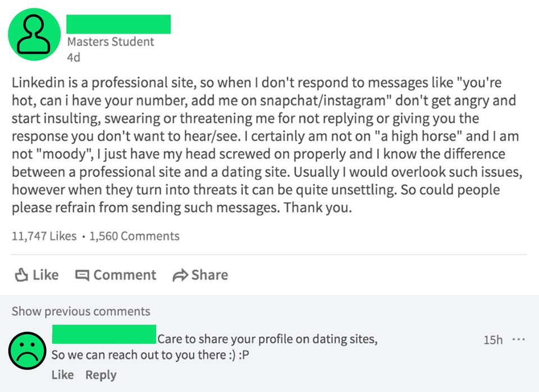Viewport: 539px width, 392px height.
Task: Open the redacted post author name
Action: pos(118,24)
